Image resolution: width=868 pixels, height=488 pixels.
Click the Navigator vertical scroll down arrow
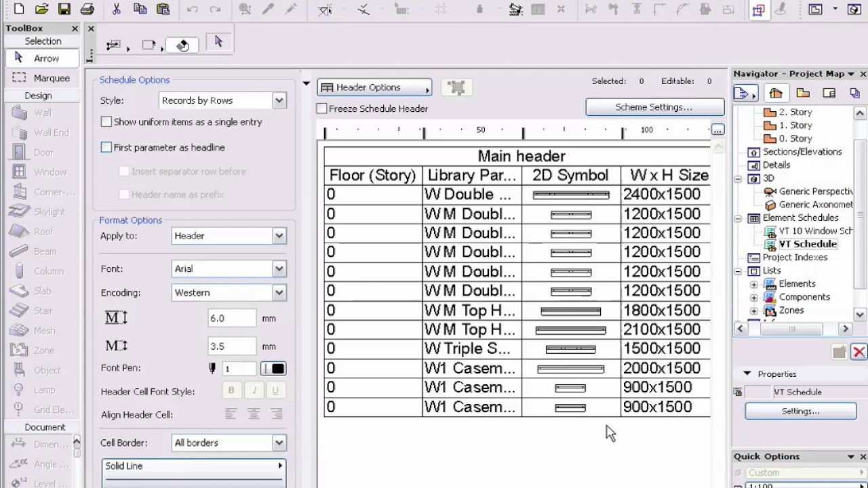[x=860, y=314]
